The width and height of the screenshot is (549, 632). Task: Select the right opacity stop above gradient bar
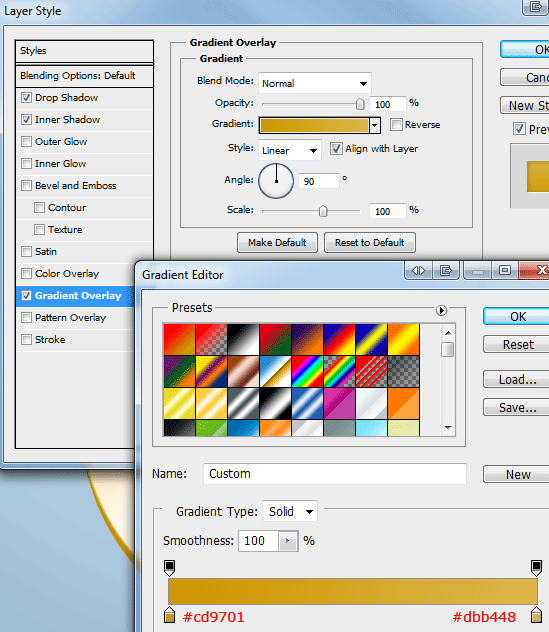point(536,568)
